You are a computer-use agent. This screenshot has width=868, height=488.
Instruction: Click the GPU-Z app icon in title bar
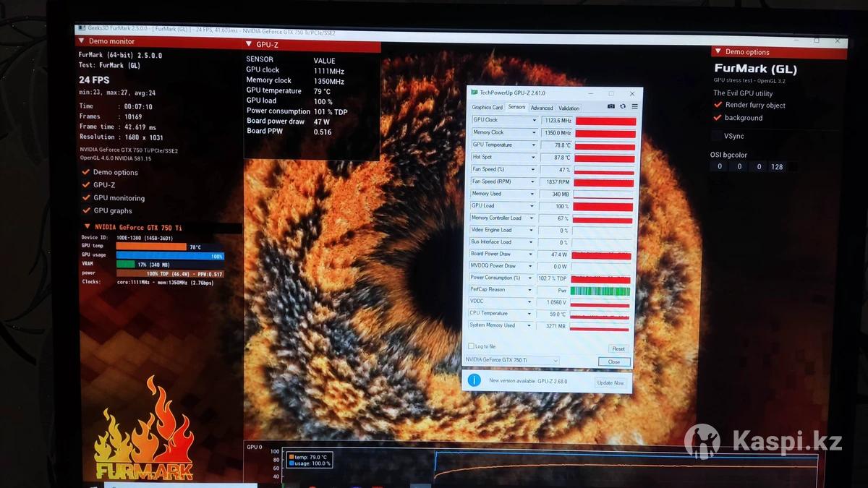pyautogui.click(x=475, y=93)
